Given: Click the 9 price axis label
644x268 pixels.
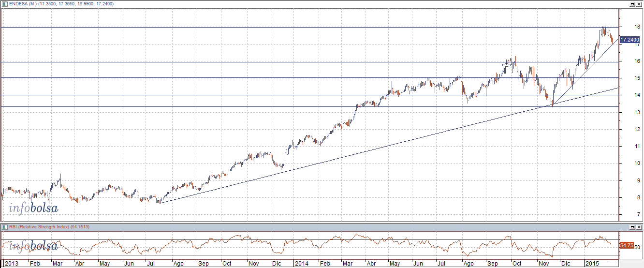Looking at the screenshot, I should [x=639, y=180].
